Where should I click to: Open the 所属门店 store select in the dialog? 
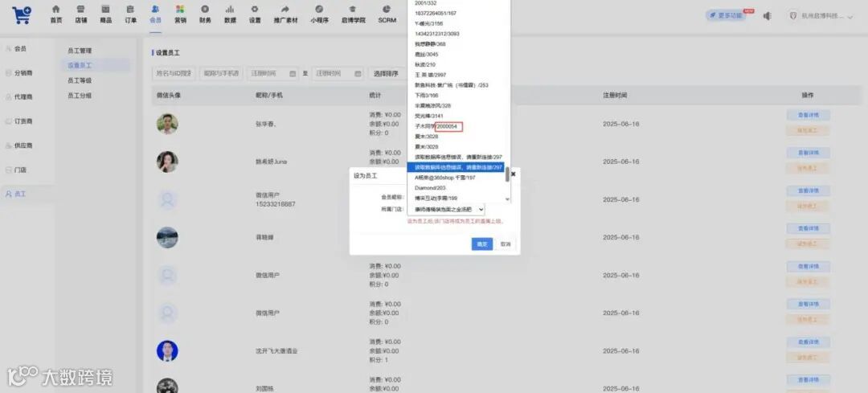point(446,209)
